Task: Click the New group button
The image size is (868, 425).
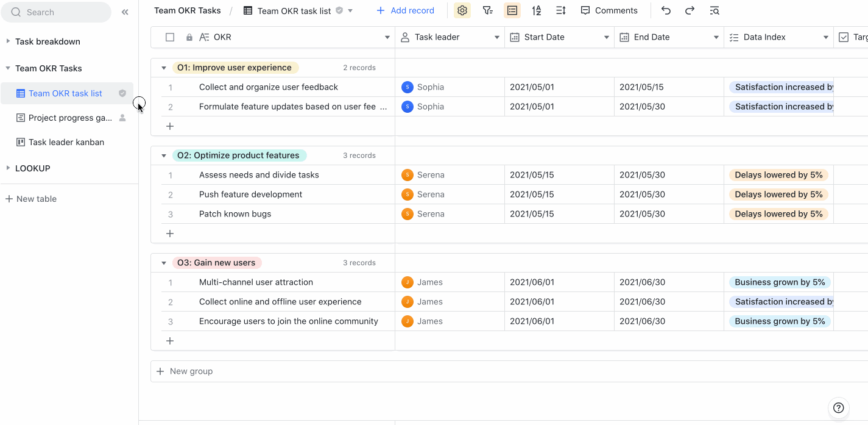Action: point(184,371)
